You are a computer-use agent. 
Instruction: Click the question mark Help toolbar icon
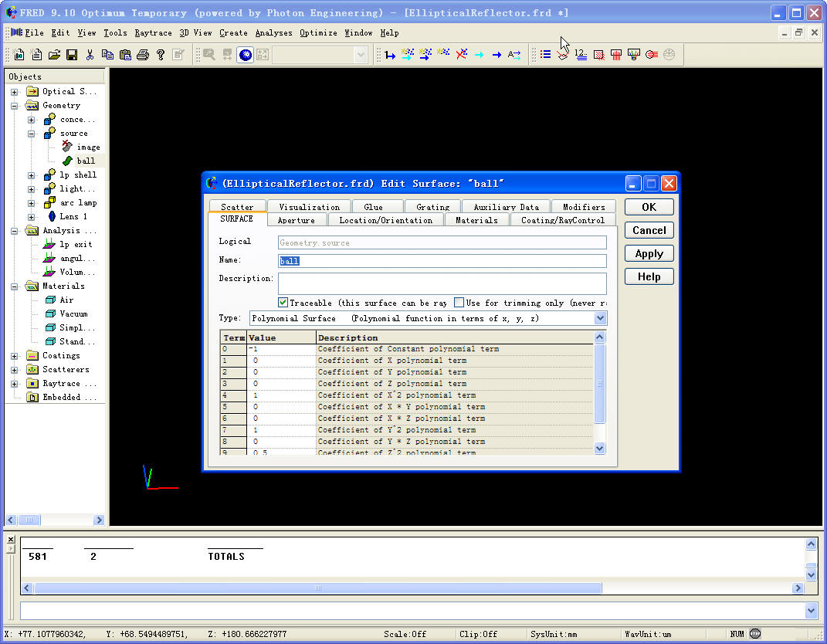[x=161, y=54]
